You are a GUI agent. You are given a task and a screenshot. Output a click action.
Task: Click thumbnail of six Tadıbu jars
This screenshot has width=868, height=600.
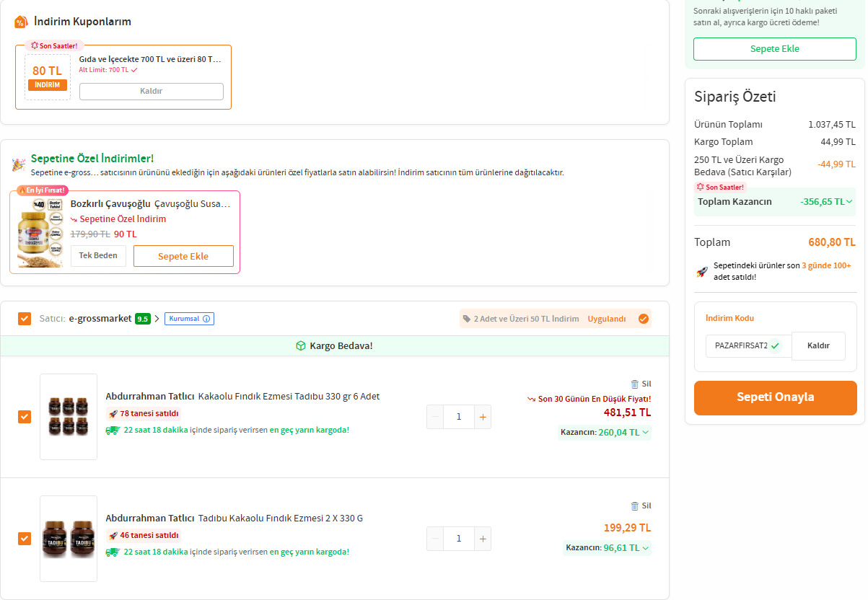click(69, 417)
